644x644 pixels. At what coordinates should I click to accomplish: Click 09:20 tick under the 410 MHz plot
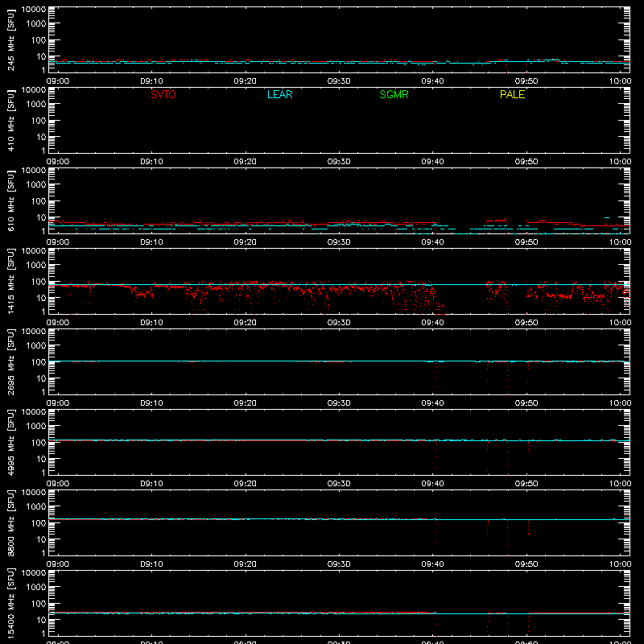tap(246, 162)
